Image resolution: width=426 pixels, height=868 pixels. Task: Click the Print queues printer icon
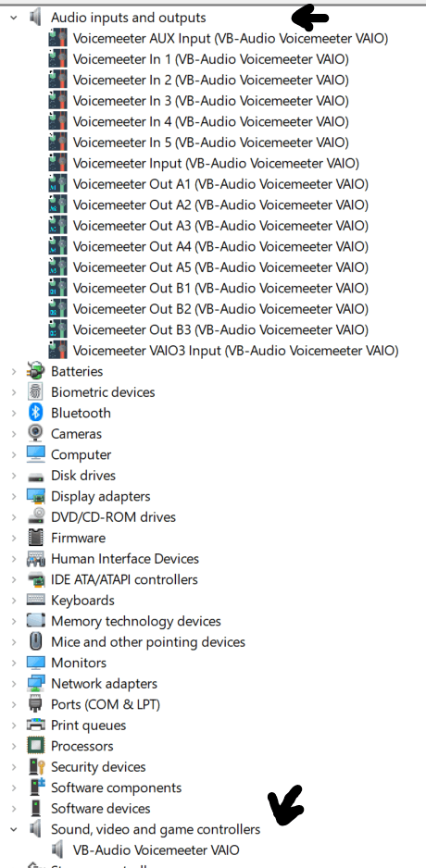35,725
